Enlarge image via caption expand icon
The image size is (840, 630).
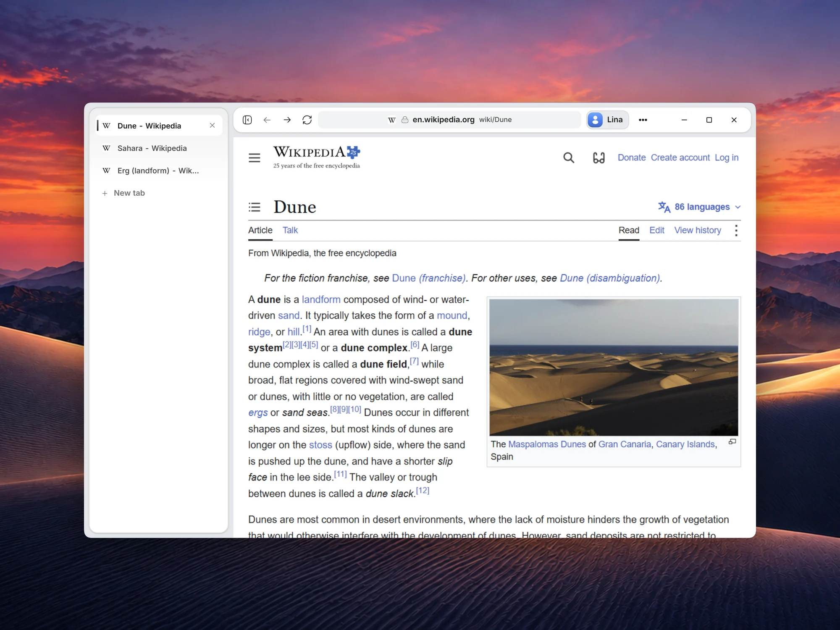[732, 442]
